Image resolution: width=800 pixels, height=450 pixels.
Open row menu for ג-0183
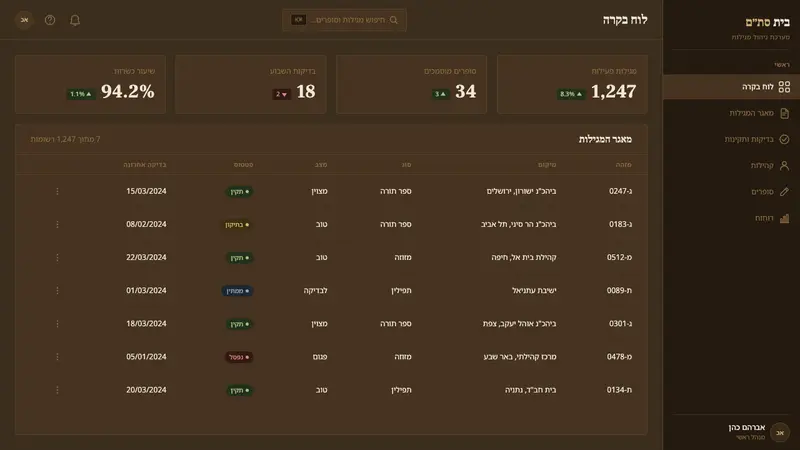tap(57, 224)
